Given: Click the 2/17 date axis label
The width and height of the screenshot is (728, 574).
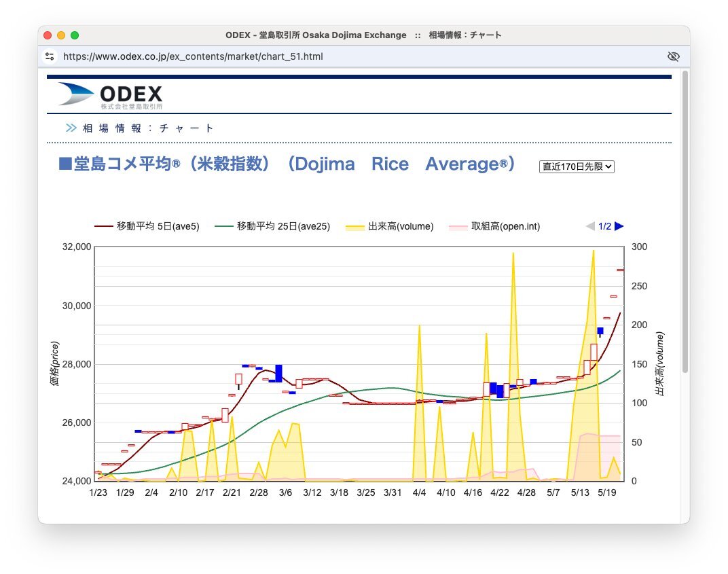Looking at the screenshot, I should (205, 492).
